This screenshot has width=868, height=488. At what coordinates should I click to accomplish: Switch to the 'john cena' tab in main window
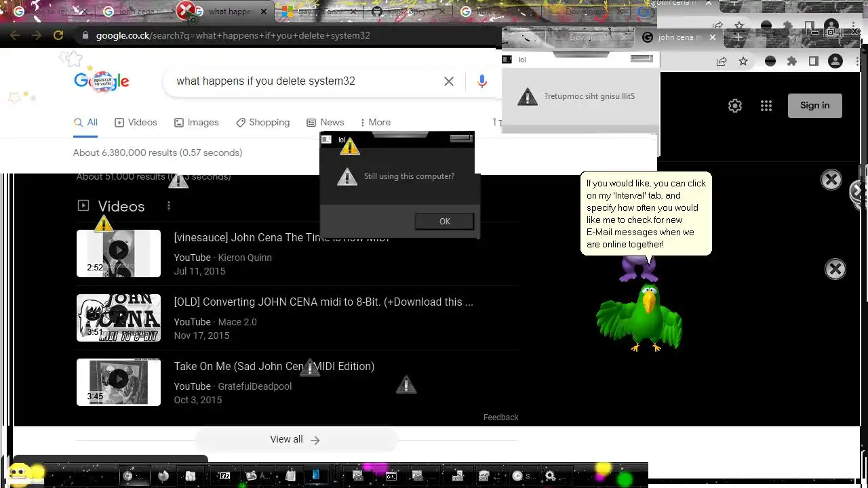tap(139, 12)
